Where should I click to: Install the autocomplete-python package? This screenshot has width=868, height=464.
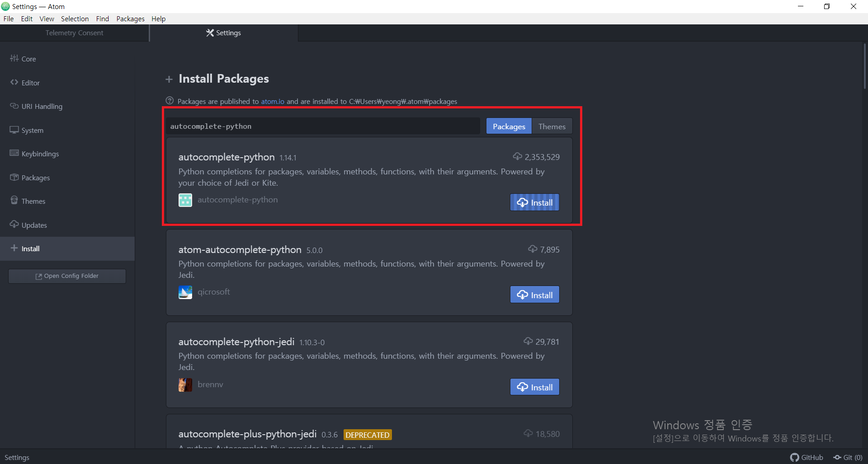tap(535, 202)
